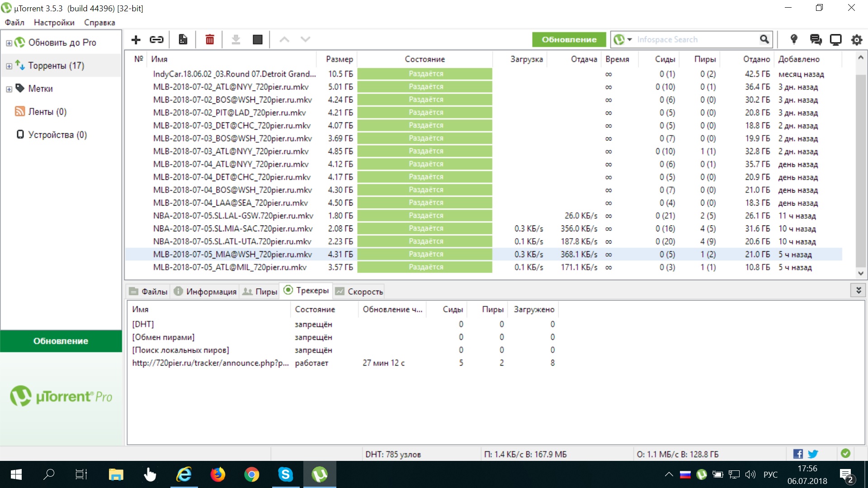Show hidden system tray icons chevron
This screenshot has height=488, width=868.
point(669,474)
